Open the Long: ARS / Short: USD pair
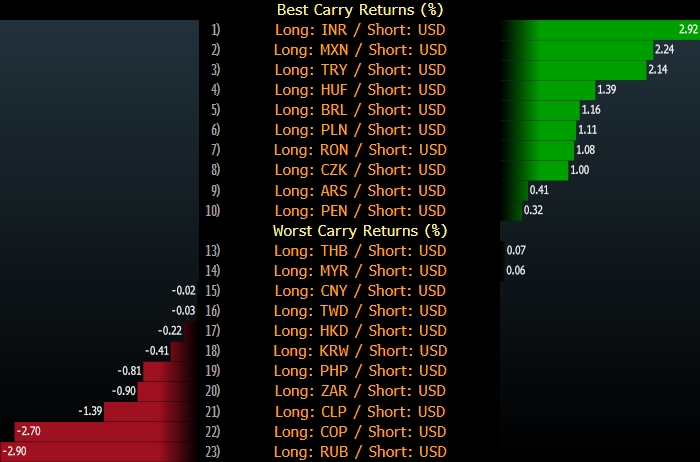This screenshot has height=462, width=700. click(x=360, y=190)
